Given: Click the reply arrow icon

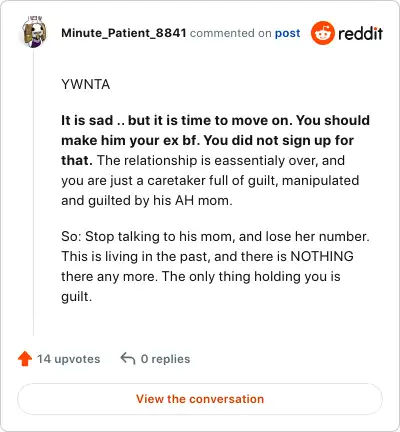Looking at the screenshot, I should 128,359.
